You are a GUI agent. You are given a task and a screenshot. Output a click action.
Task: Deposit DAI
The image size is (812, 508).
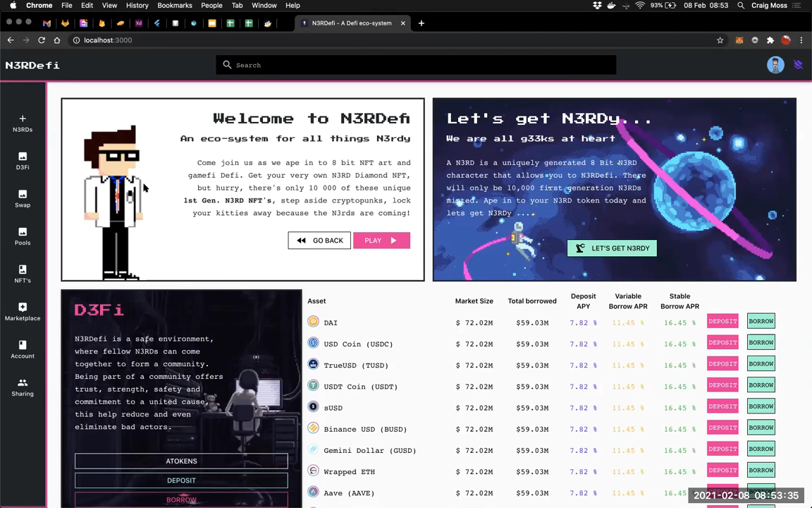coord(723,321)
